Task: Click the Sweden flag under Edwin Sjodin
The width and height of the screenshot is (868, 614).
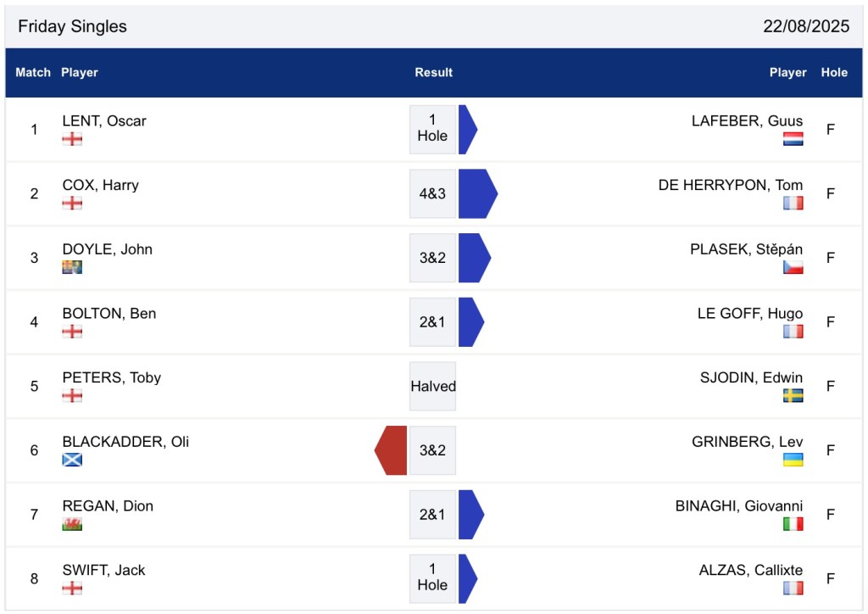Action: pyautogui.click(x=793, y=395)
